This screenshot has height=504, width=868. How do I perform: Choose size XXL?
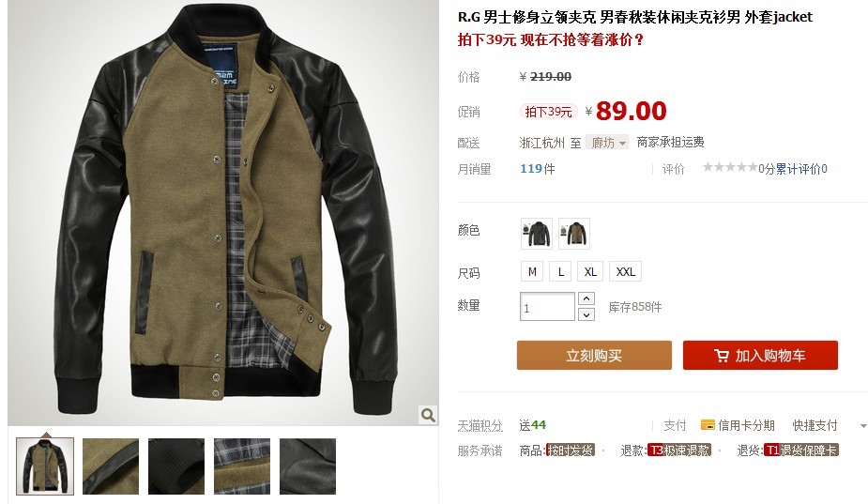click(626, 272)
